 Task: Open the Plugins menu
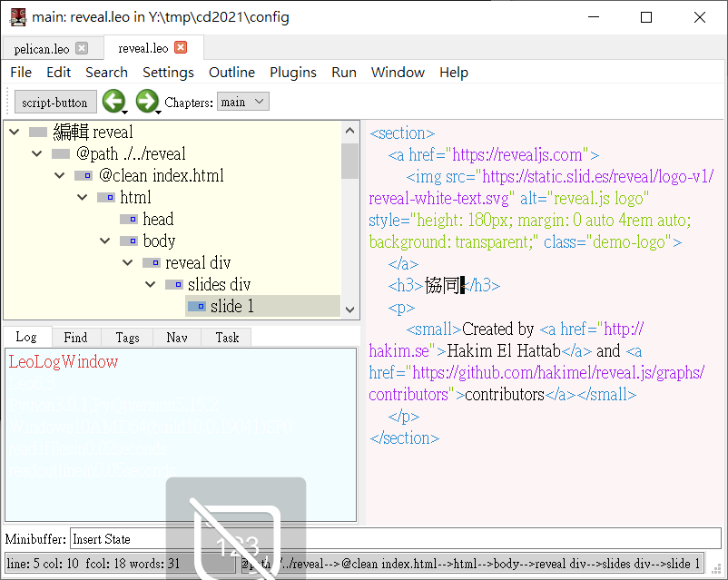[x=293, y=72]
